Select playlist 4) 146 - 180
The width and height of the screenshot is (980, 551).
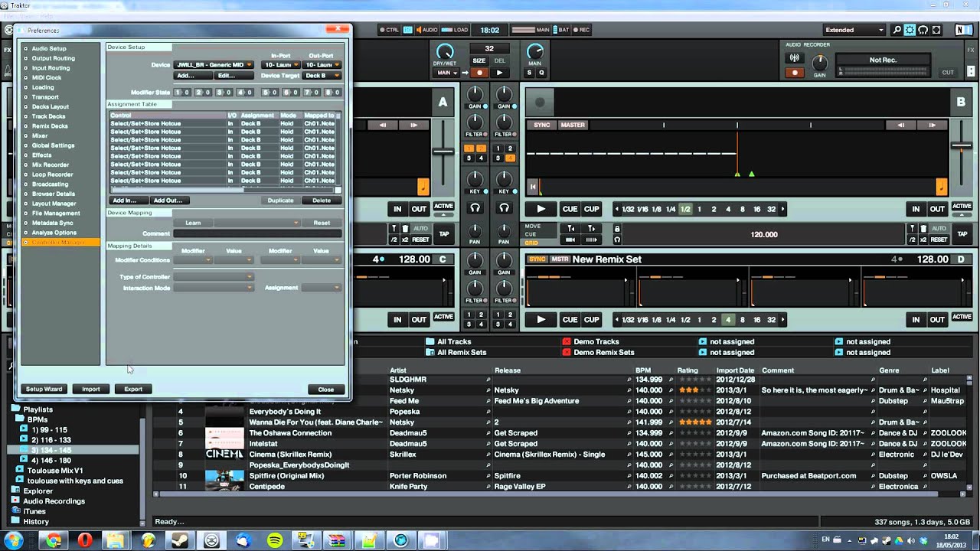[x=51, y=460]
